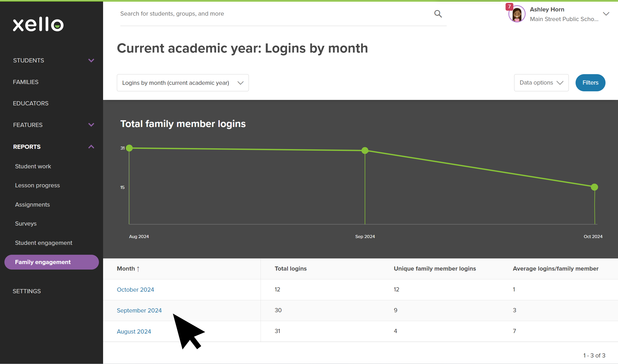Go to FAMILIES section
Screen dimensions: 618x364
(26, 82)
